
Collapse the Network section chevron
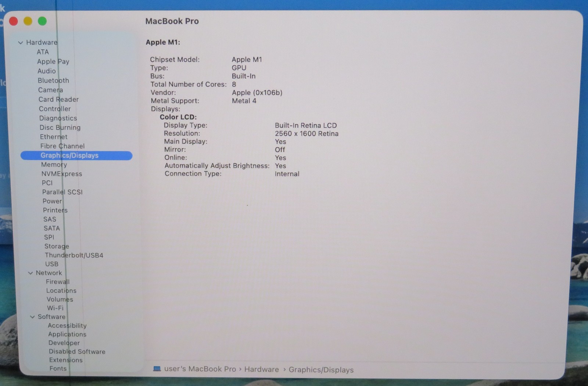(x=31, y=273)
